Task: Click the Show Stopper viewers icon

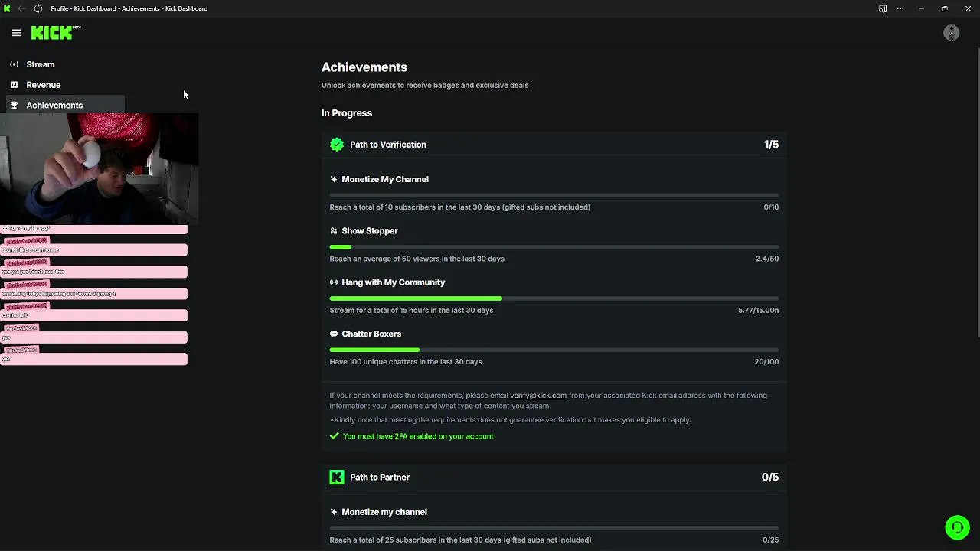Action: (334, 231)
